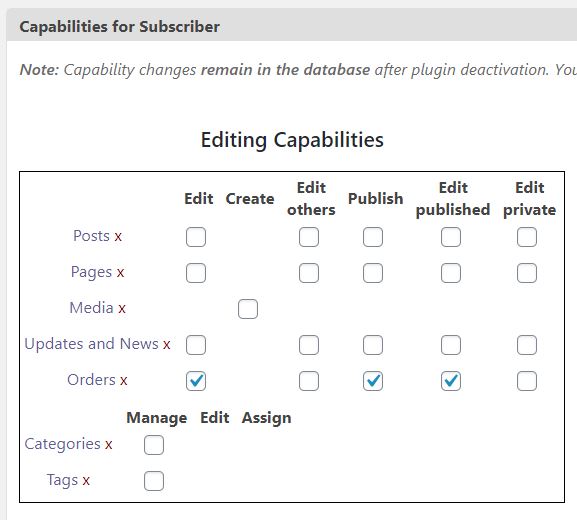
Task: Click the red x beside Pages
Action: 120,273
